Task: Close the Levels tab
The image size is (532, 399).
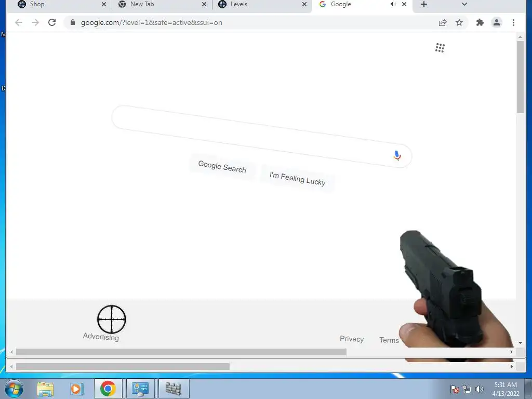Action: point(304,4)
